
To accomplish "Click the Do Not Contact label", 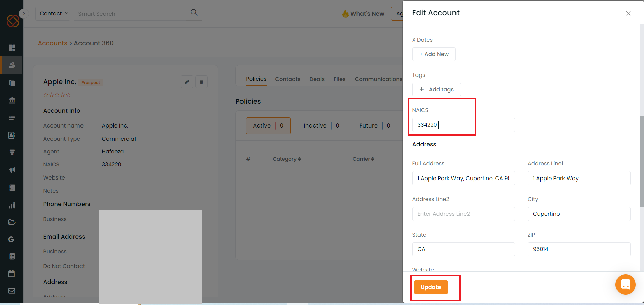I will tap(64, 266).
